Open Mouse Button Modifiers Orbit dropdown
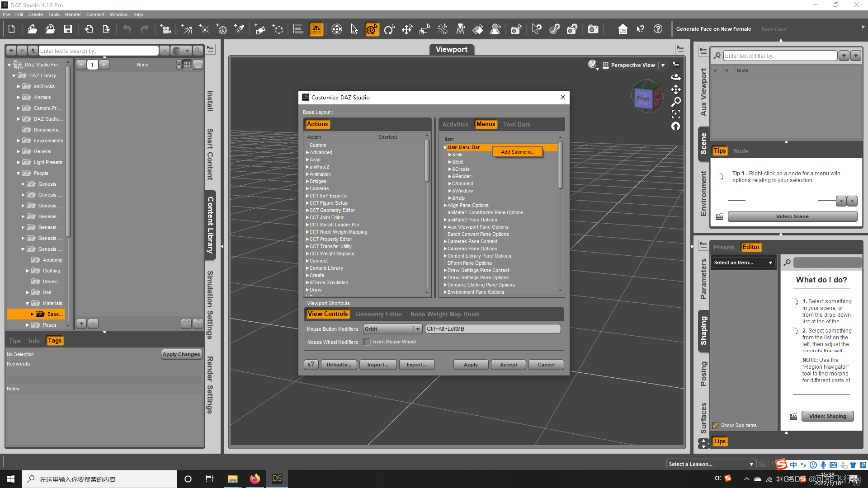Screen dimensions: 868x488 [392, 329]
